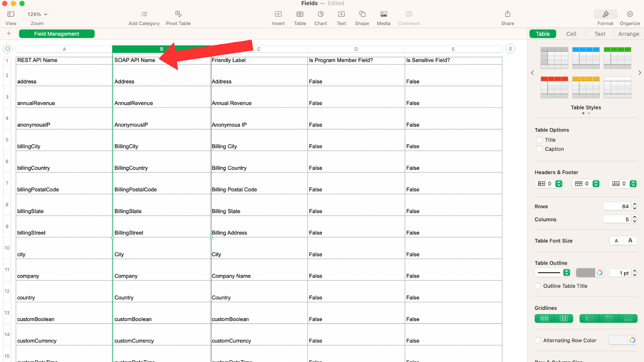Viewport: 644px width, 362px height.
Task: Click the outline 1 pt width stepper arrows
Action: tap(635, 273)
